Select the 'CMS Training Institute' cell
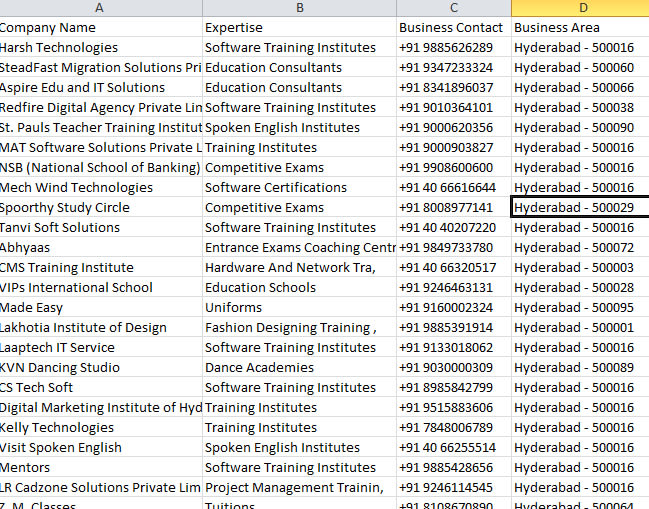The height and width of the screenshot is (509, 649). tap(101, 267)
